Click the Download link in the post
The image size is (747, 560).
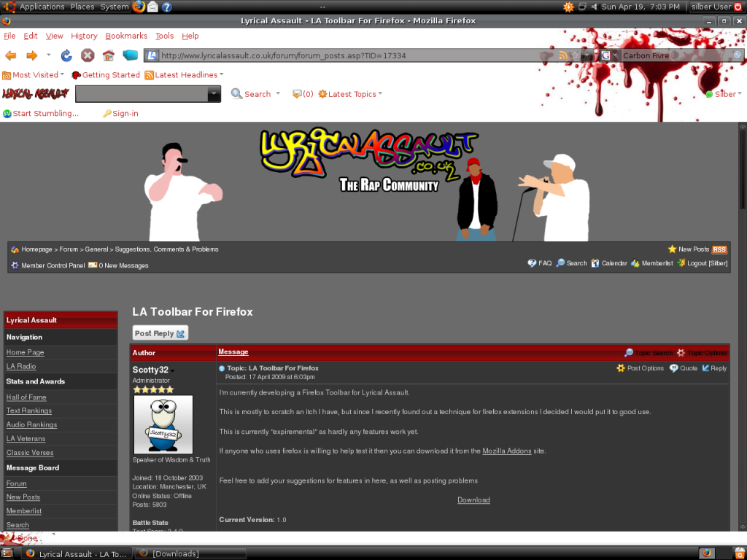tap(473, 500)
